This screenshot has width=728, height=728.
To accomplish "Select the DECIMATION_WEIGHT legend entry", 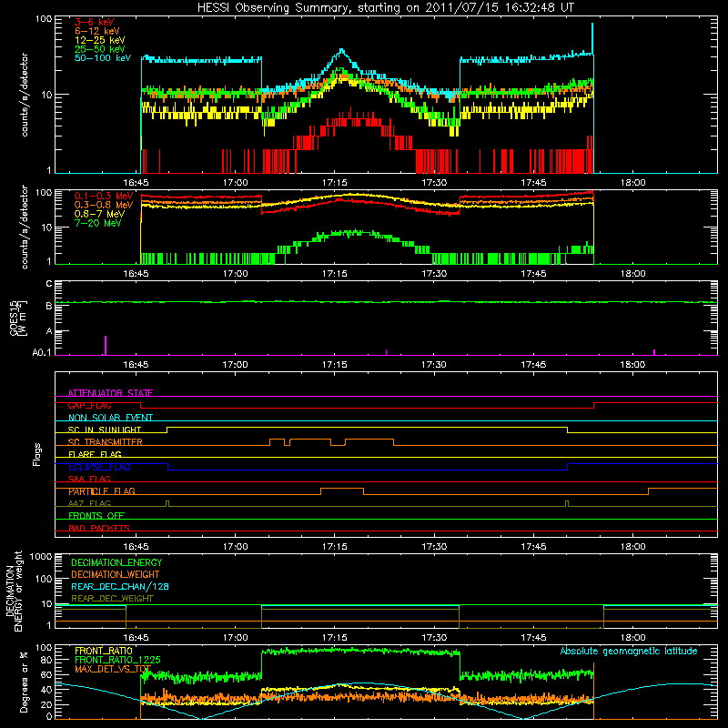I will coord(116,574).
